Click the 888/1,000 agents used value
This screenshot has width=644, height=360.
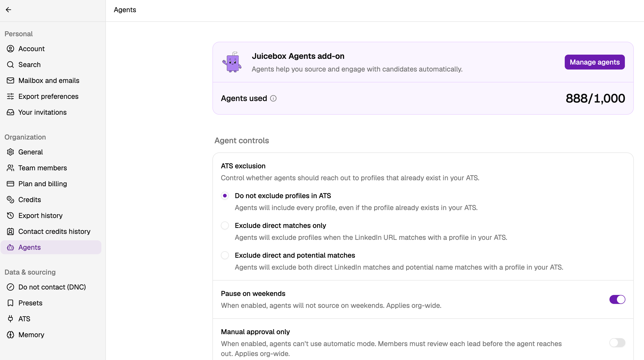coord(595,98)
